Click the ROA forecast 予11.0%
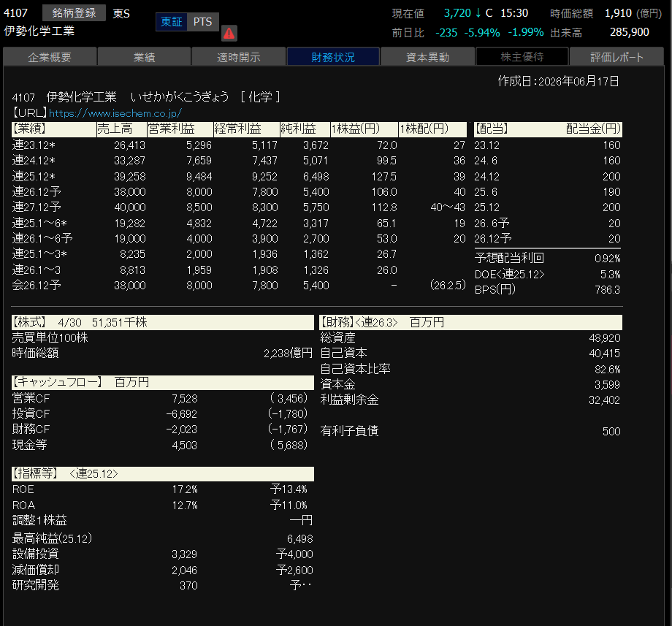The width and height of the screenshot is (672, 626). click(x=289, y=505)
